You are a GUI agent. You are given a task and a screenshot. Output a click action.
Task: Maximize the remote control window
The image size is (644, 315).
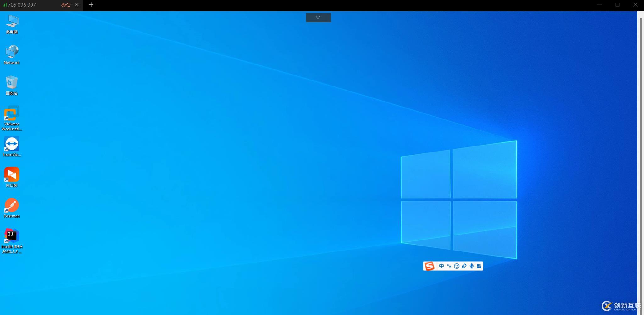point(618,5)
